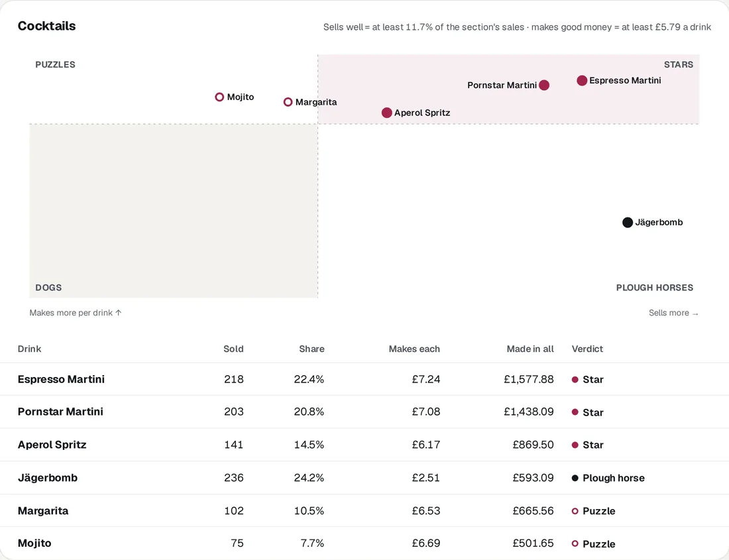Screen dimensions: 729x560
Task: Click the PLOUGH HORSES quadrant label
Action: [655, 288]
